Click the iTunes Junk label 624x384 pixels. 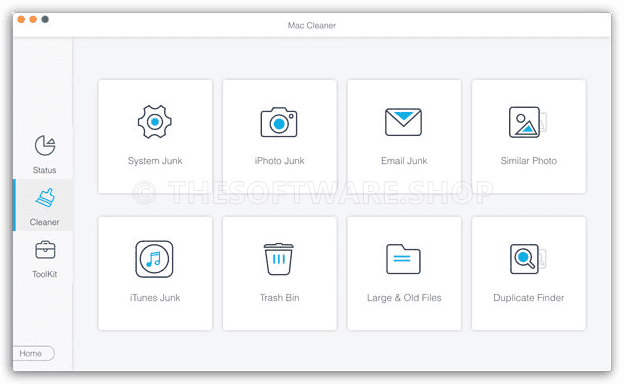(x=155, y=298)
